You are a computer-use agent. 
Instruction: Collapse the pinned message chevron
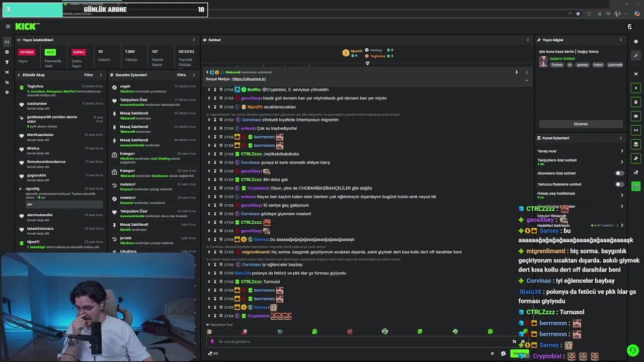[x=527, y=80]
